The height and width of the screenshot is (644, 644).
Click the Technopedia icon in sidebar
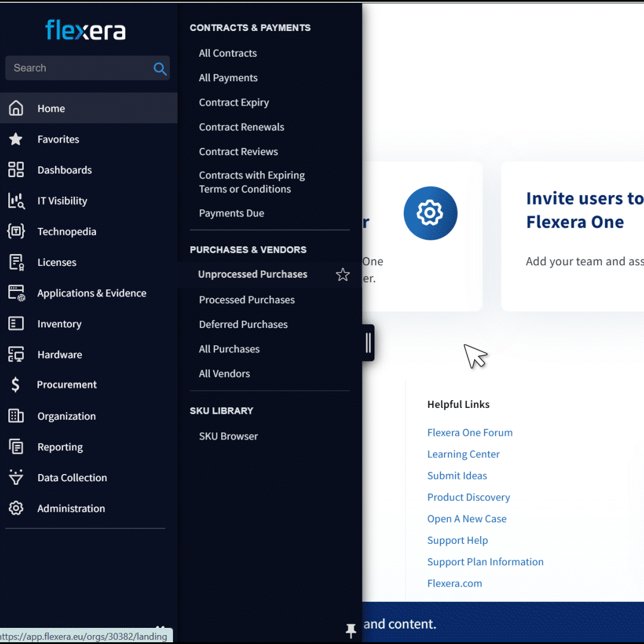[16, 231]
